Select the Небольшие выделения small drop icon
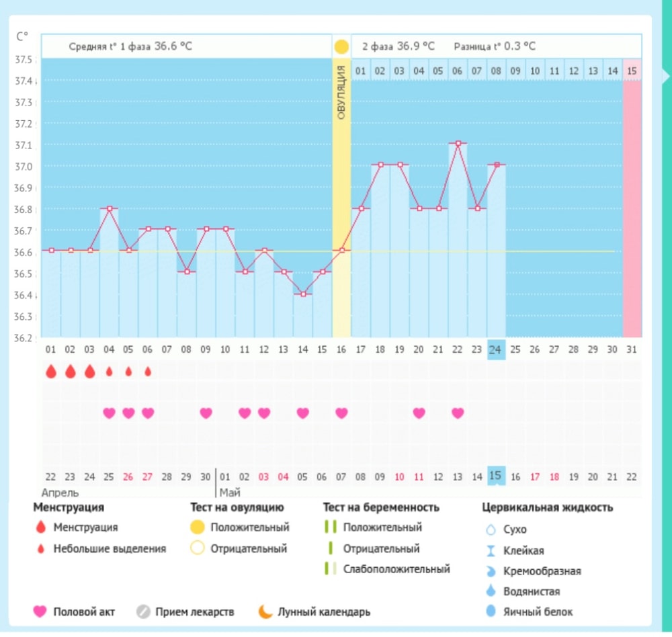Screen dimensions: 672x637 (42, 549)
